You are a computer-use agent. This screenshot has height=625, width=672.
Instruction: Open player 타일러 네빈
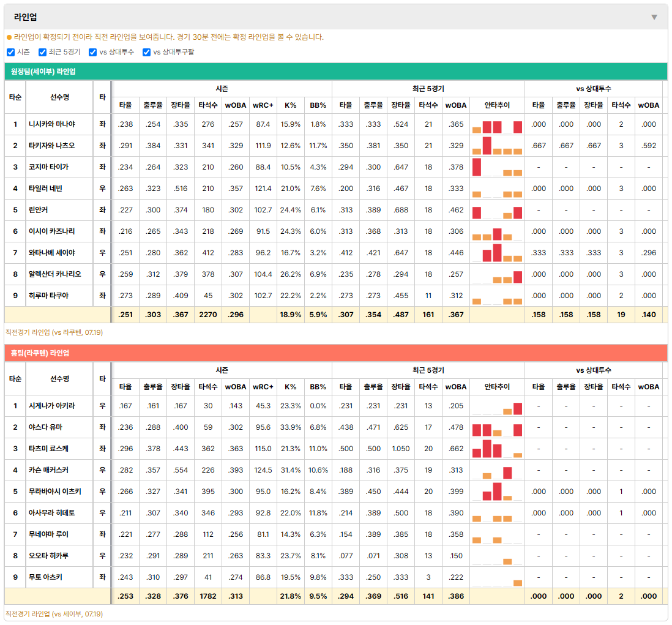pos(45,189)
